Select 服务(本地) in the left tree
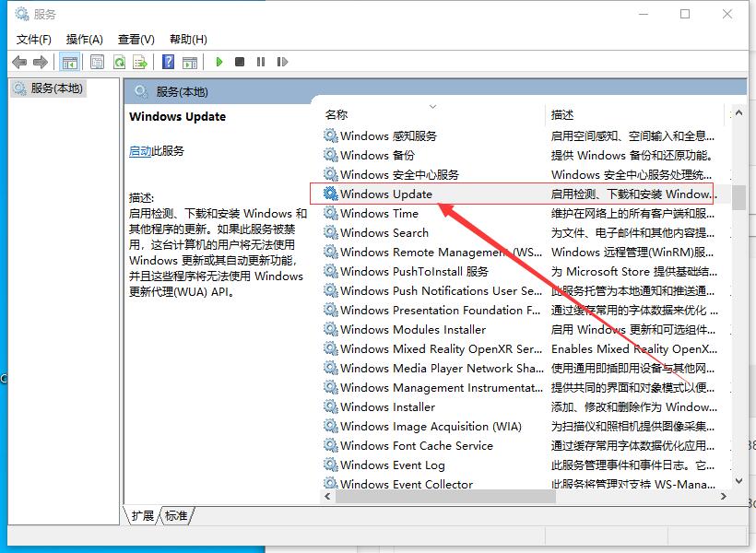 tap(49, 88)
